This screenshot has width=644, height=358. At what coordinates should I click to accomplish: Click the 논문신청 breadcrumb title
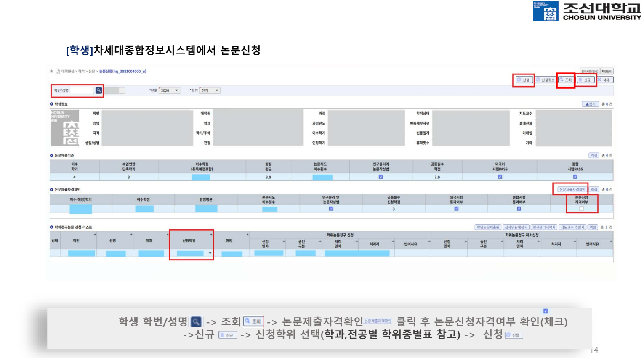tap(122, 72)
